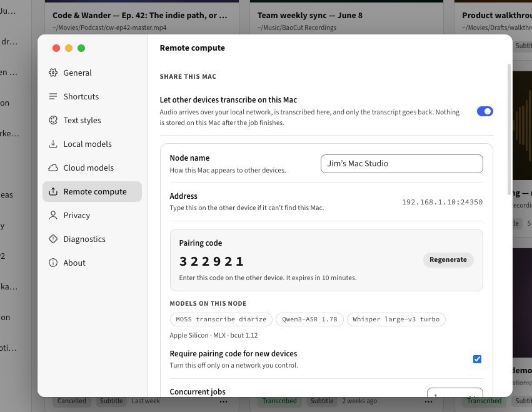Viewport: 532px width, 412px height.
Task: Open the Cloud models cloud icon
Action: click(x=53, y=168)
